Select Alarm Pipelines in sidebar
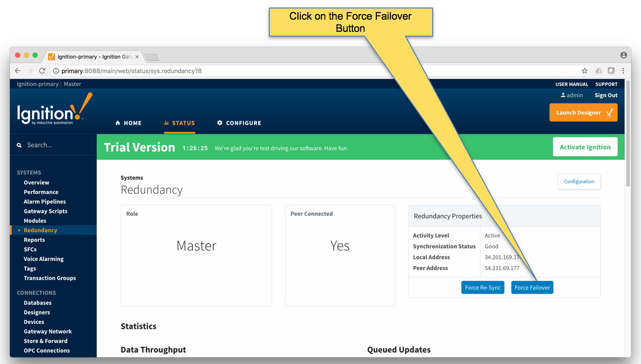Screen dimensions: 641x364 coord(45,202)
